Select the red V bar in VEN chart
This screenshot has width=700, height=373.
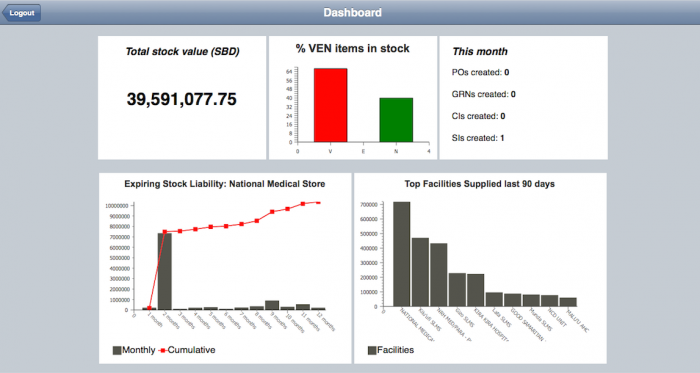tap(330, 105)
